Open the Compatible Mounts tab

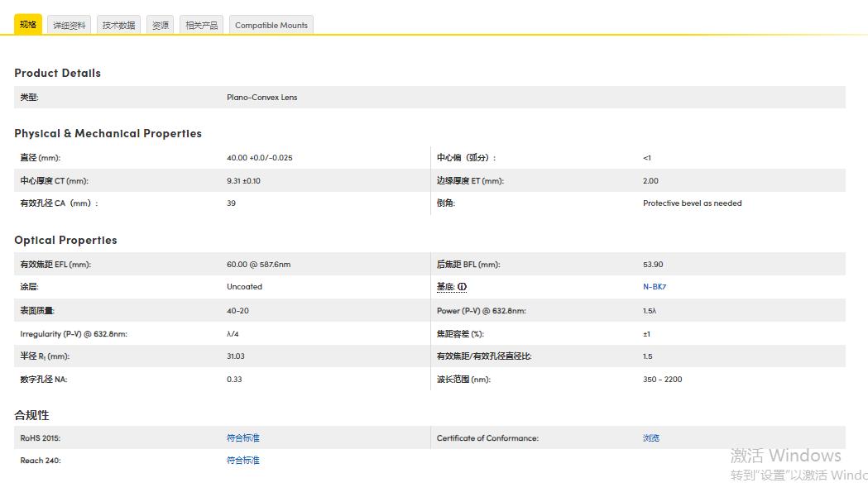[x=271, y=26]
